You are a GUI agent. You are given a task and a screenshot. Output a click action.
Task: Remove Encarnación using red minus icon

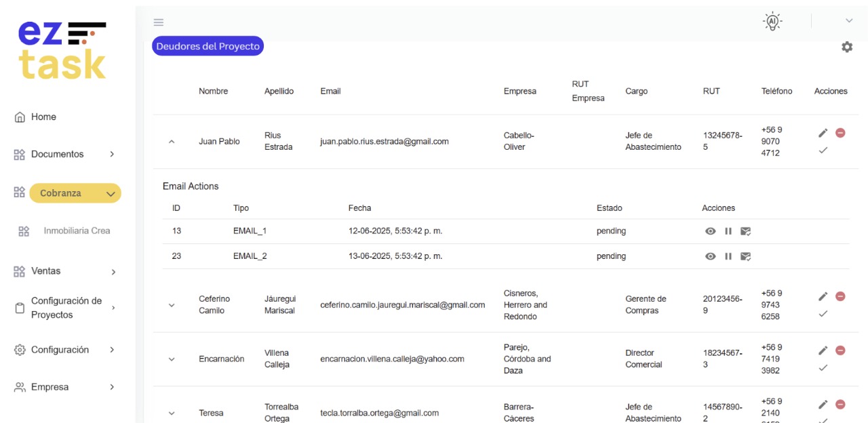(840, 350)
